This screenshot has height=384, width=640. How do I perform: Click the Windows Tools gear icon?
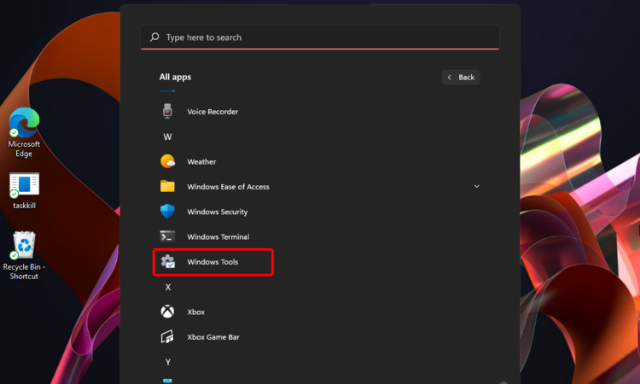tap(168, 262)
